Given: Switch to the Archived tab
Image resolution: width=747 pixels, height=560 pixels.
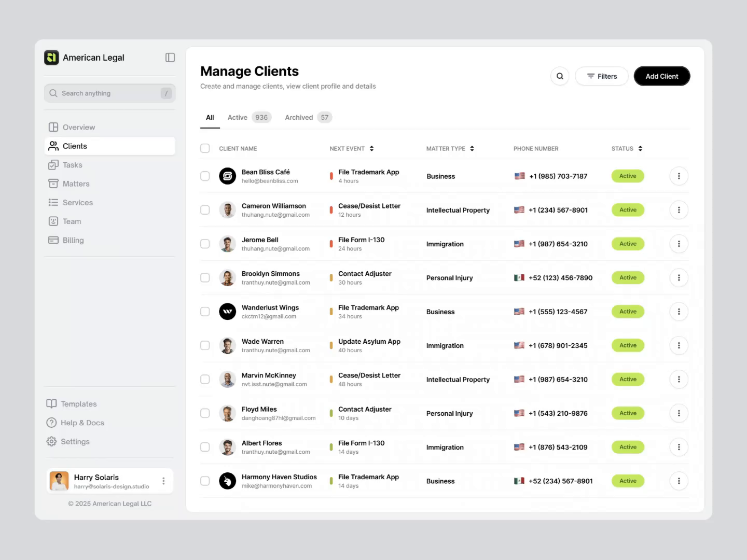Looking at the screenshot, I should point(308,118).
